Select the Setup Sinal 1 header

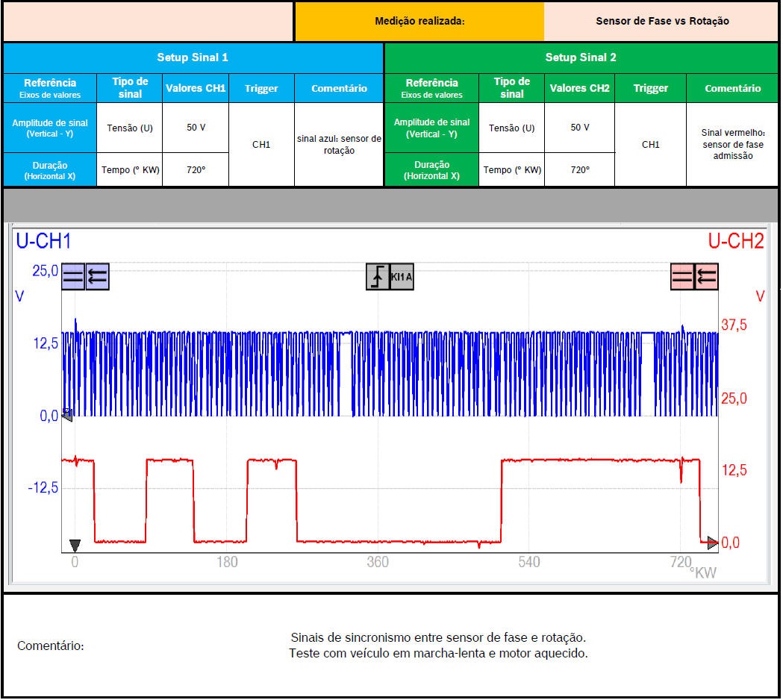[x=193, y=57]
